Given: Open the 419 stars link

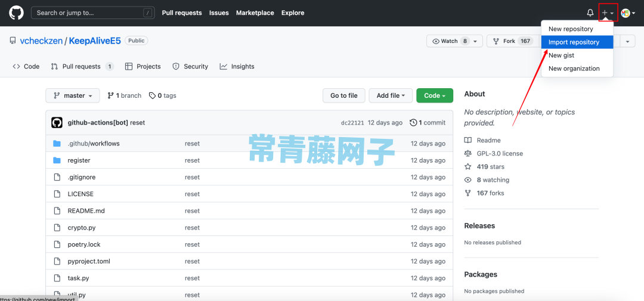Looking at the screenshot, I should coord(485,167).
